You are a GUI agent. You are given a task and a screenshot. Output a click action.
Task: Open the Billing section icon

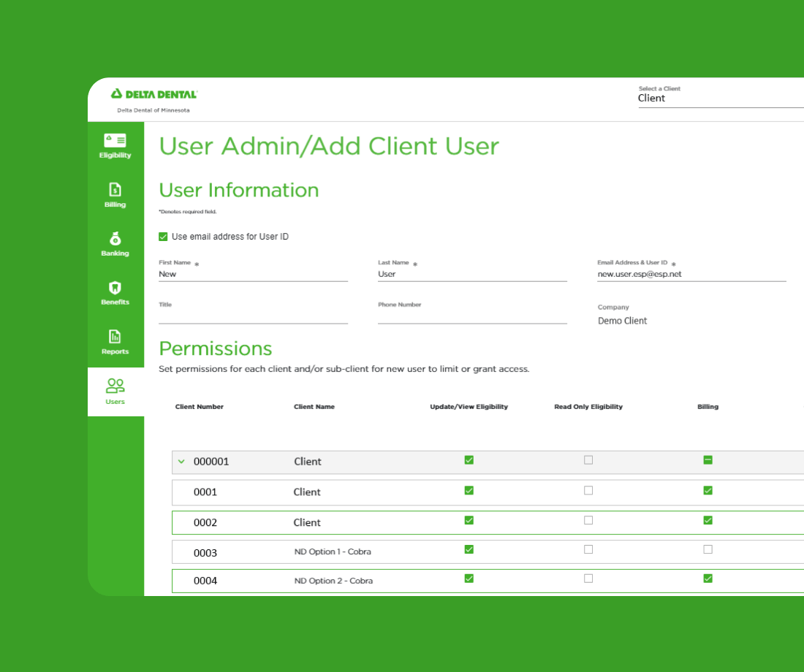point(115,190)
